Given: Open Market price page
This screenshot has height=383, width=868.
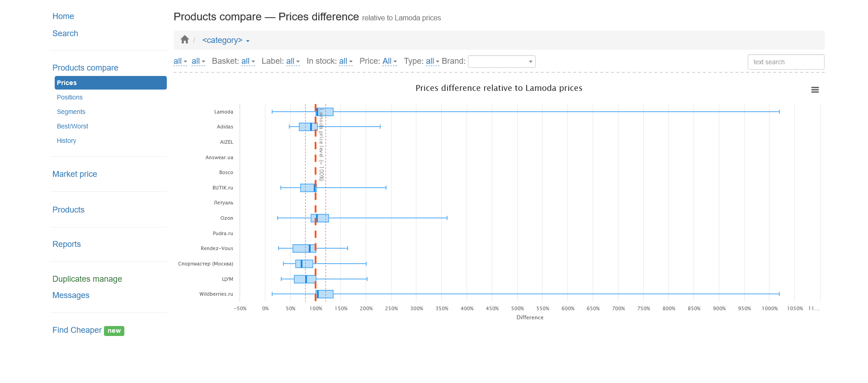Looking at the screenshot, I should click(x=75, y=174).
